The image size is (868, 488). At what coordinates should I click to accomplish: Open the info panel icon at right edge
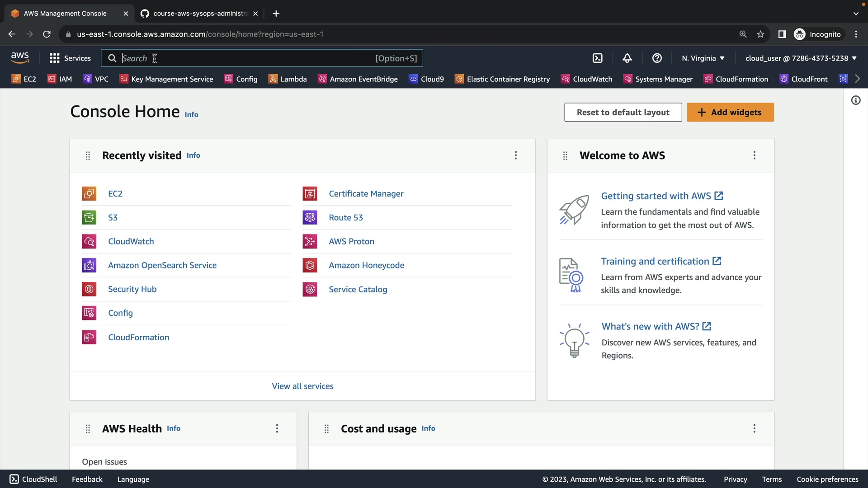point(856,100)
